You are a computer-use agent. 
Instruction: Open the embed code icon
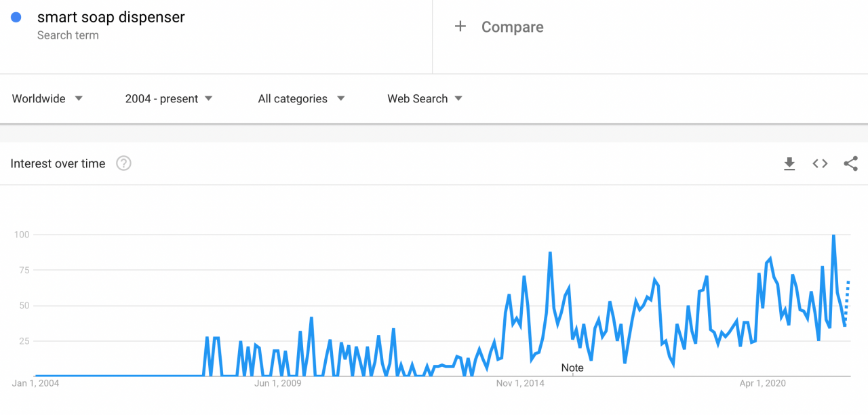point(821,163)
